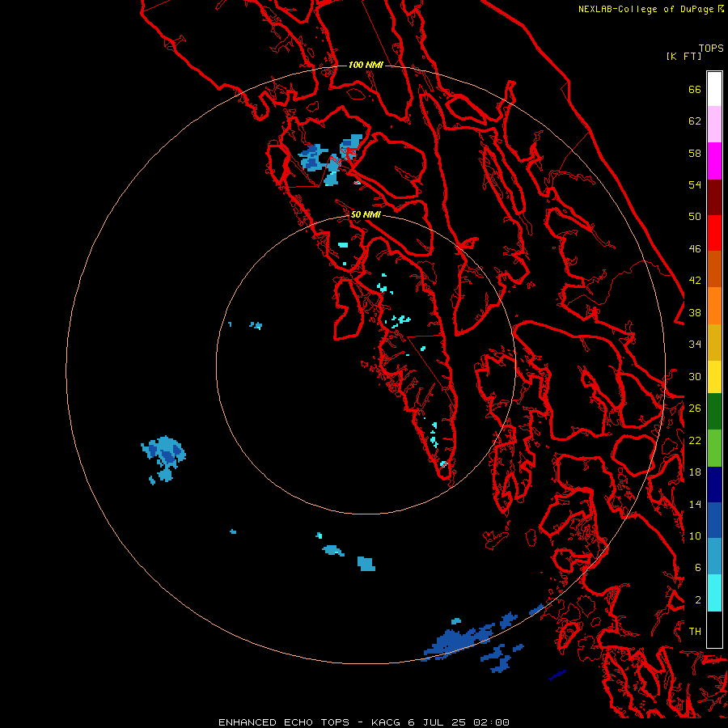Click the "42" legend value

695,281
